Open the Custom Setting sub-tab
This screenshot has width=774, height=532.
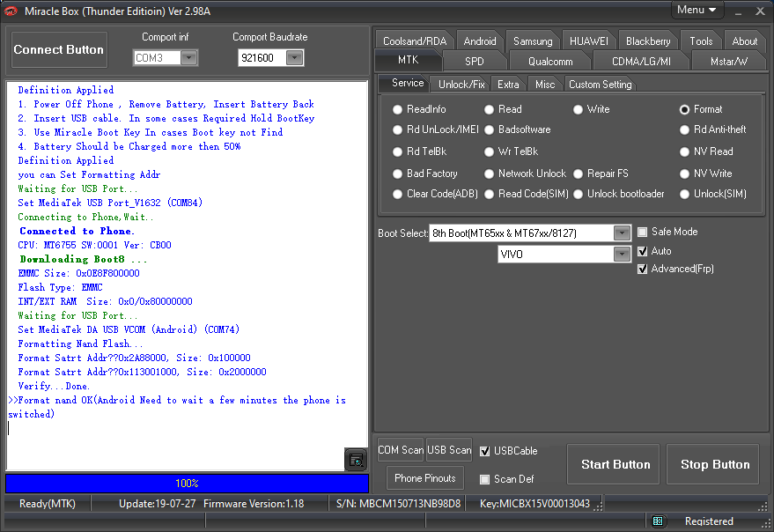click(601, 85)
